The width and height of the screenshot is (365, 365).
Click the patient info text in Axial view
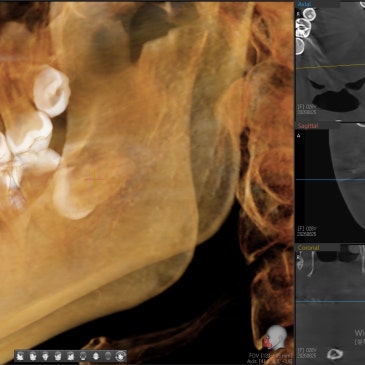pos(307,110)
